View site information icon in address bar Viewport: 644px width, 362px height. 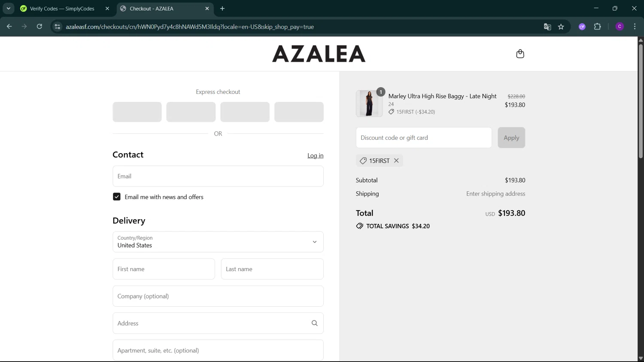[57, 27]
